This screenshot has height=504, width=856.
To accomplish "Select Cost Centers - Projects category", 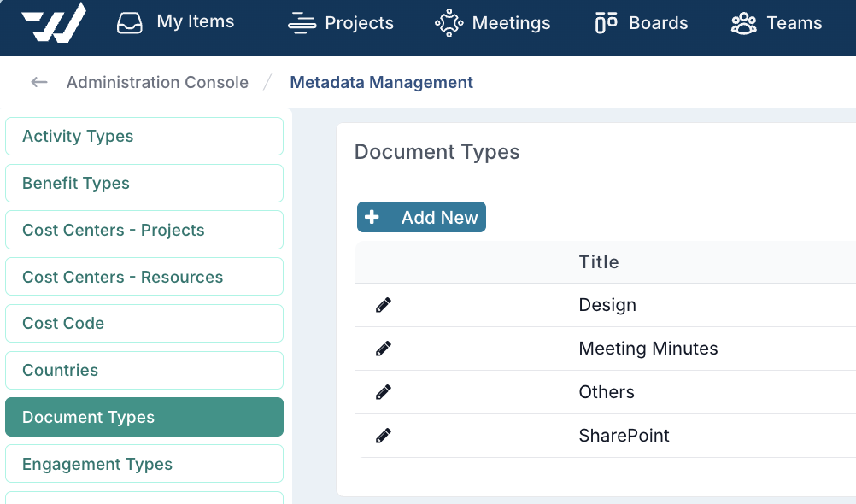I will [x=144, y=230].
